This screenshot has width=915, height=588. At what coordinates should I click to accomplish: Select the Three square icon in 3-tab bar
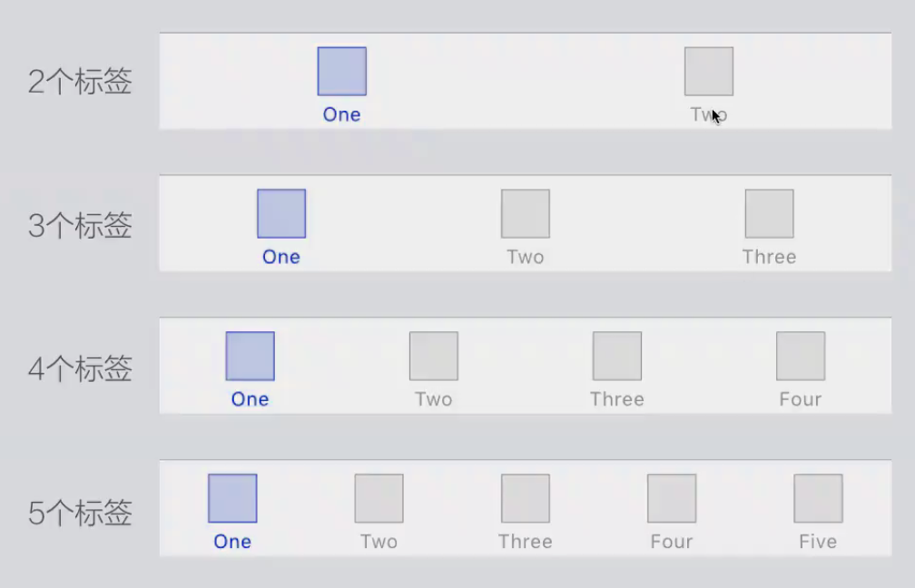click(769, 214)
